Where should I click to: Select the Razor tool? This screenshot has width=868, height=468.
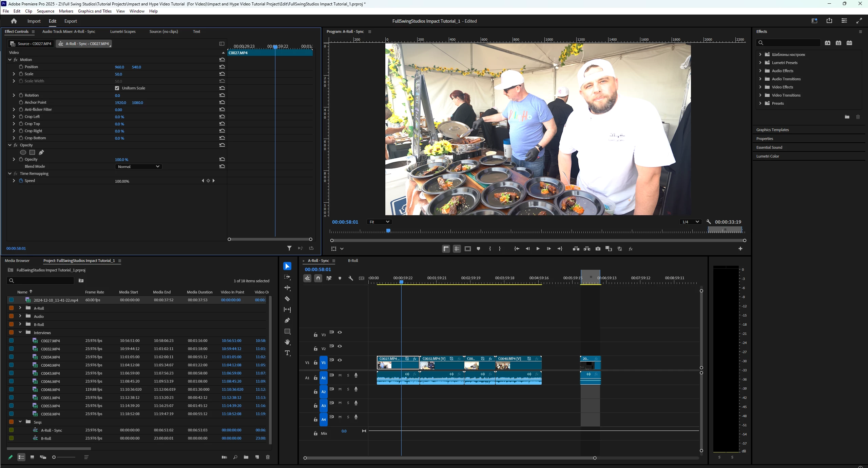coord(287,299)
